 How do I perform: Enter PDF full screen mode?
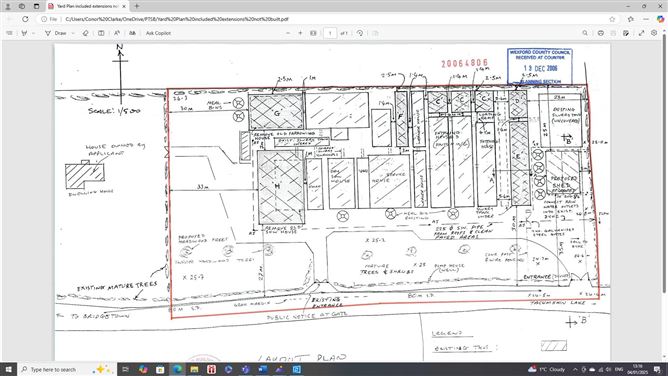tap(642, 33)
